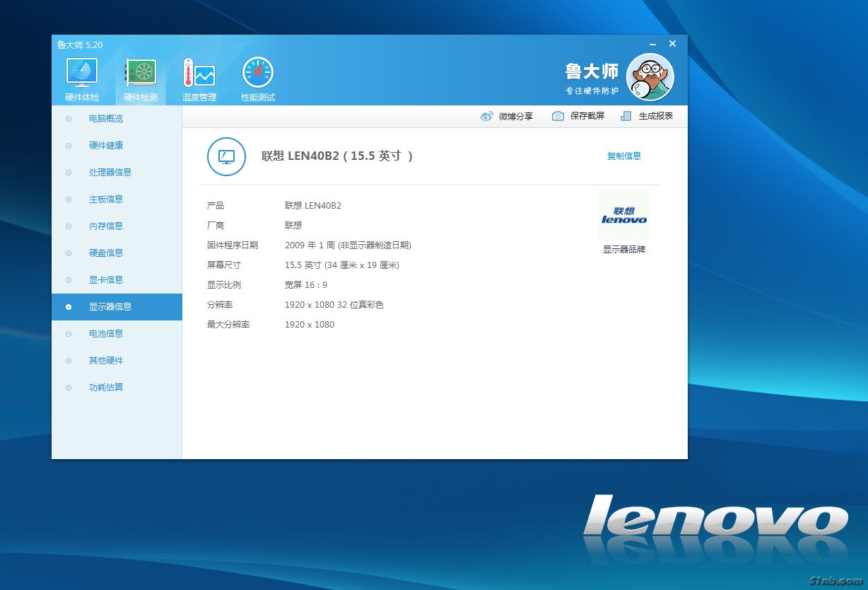Image resolution: width=868 pixels, height=590 pixels.
Task: Open 性能测试 performance test icon
Action: click(x=258, y=74)
